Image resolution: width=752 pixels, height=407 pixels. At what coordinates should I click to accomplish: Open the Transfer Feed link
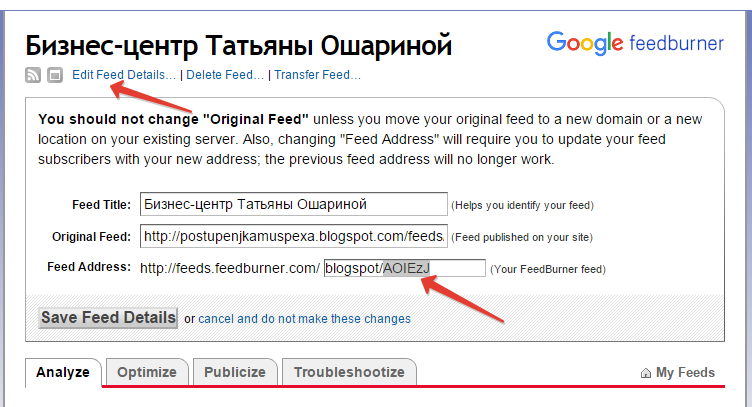coord(317,75)
